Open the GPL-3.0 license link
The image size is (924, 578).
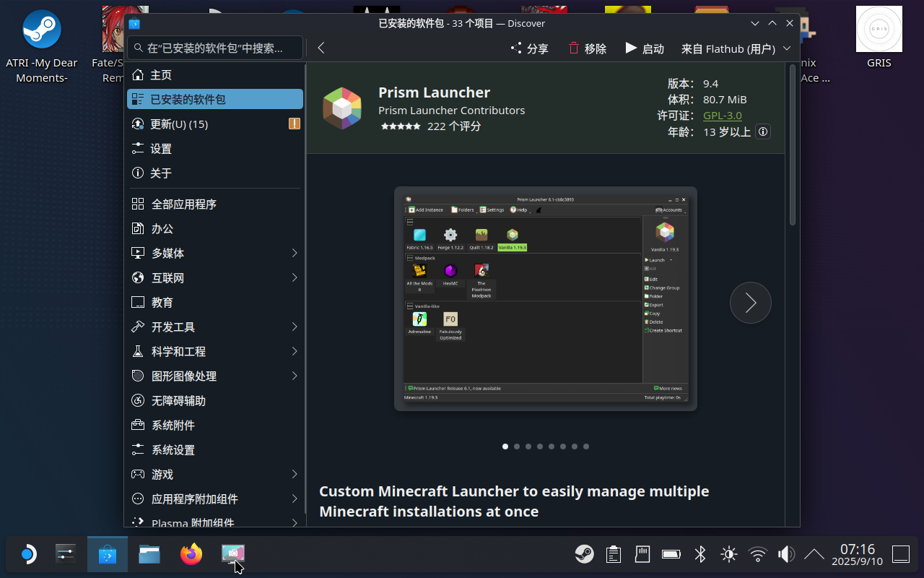pyautogui.click(x=723, y=115)
